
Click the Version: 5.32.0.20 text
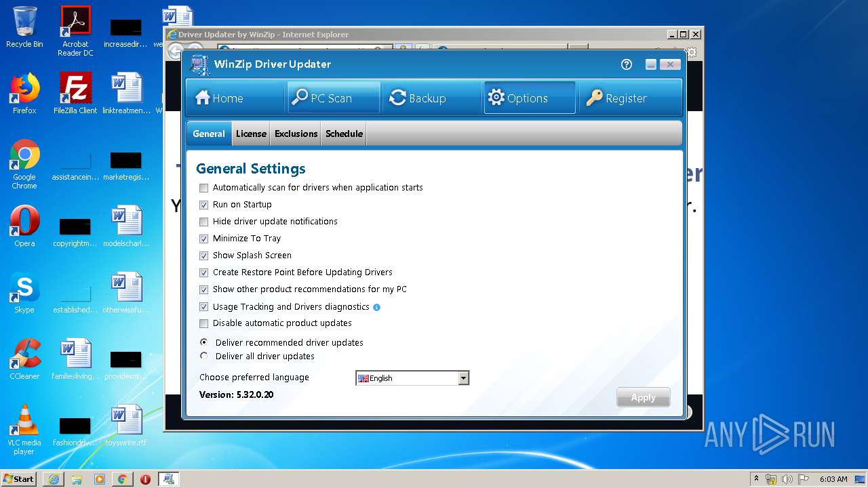click(x=237, y=394)
